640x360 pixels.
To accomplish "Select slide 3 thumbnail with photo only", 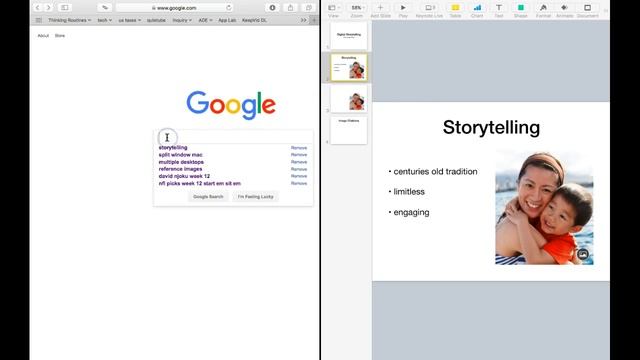I will [349, 99].
